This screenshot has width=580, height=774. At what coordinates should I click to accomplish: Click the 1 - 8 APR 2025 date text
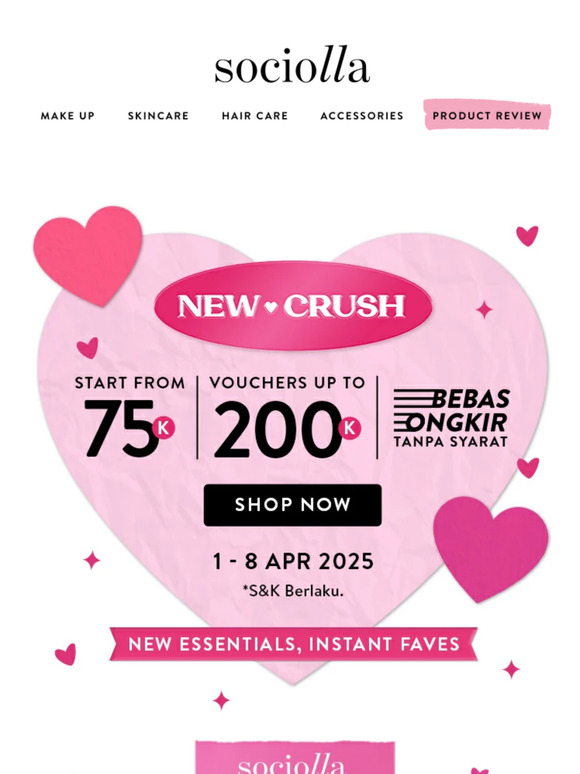[293, 561]
